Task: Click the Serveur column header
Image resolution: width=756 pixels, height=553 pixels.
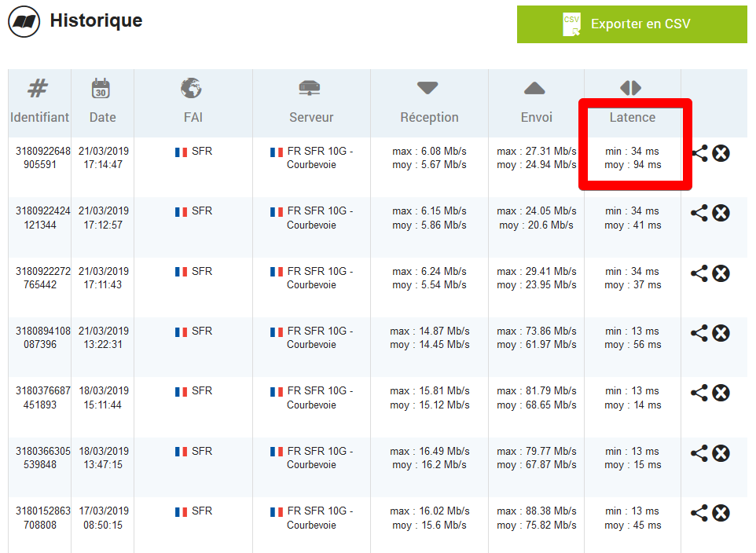Action: click(x=311, y=117)
